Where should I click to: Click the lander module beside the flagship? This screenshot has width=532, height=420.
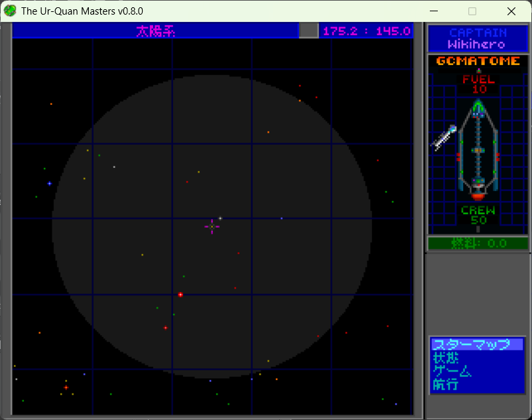[443, 137]
